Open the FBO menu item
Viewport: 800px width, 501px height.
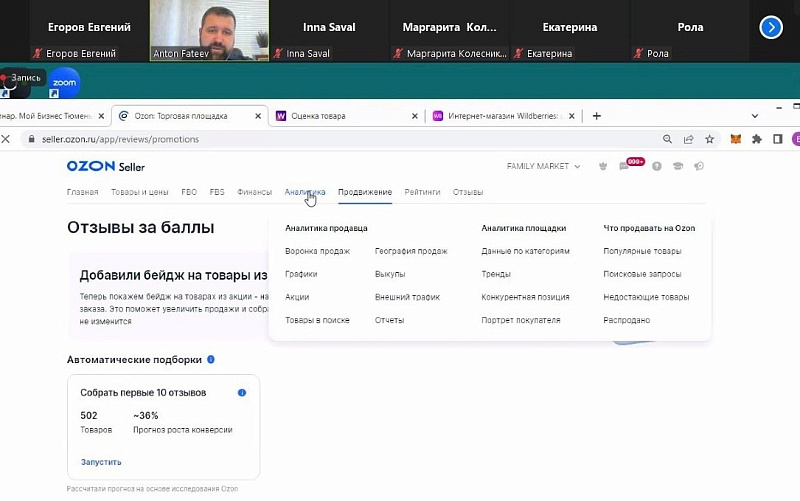click(189, 192)
